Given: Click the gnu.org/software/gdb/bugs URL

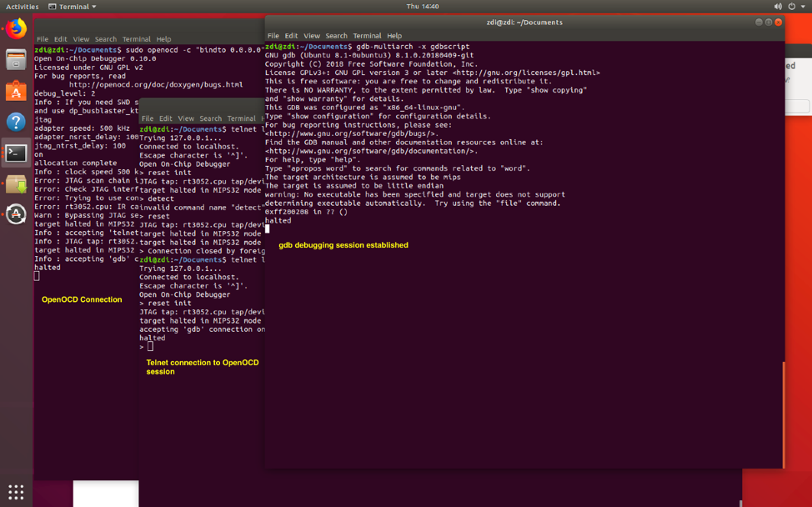Looking at the screenshot, I should 352,133.
